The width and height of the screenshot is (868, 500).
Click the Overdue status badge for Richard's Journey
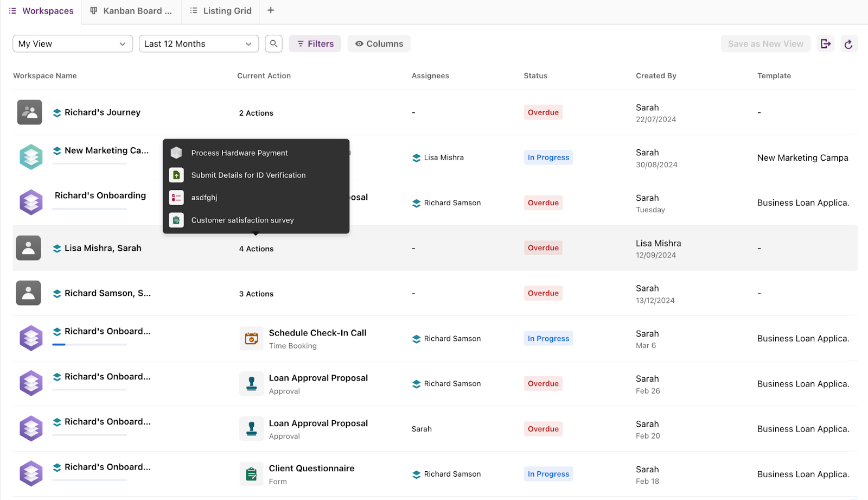click(x=543, y=112)
